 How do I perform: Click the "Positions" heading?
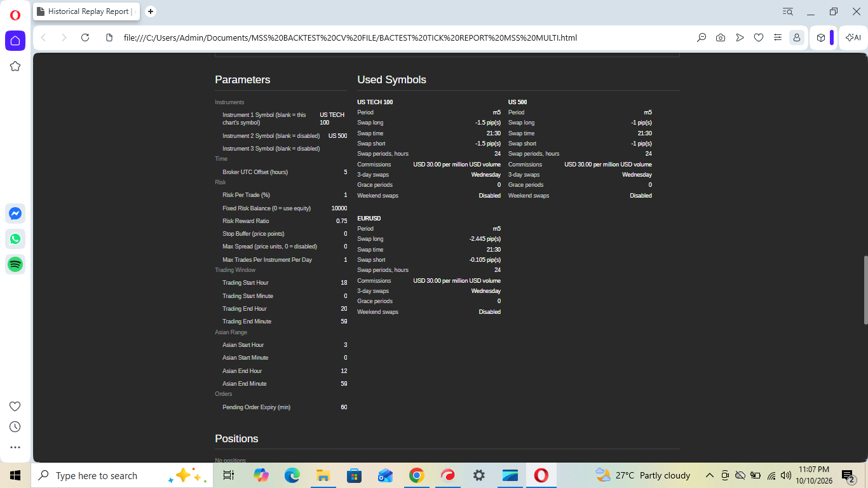[x=236, y=438]
